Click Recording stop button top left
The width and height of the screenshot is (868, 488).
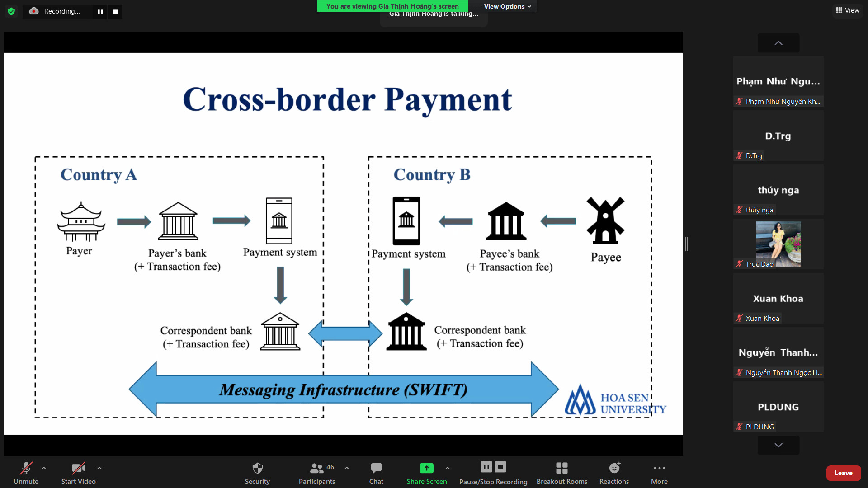(116, 11)
